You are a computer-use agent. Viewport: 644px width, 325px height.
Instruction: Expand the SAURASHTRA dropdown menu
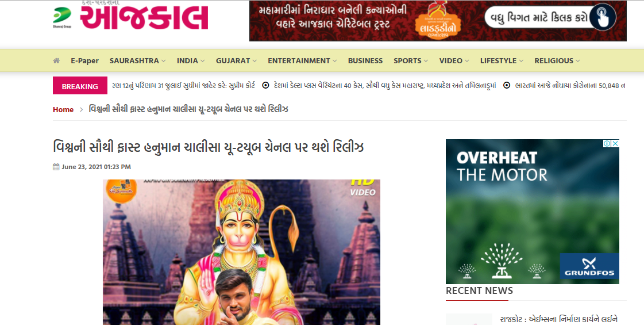[137, 60]
